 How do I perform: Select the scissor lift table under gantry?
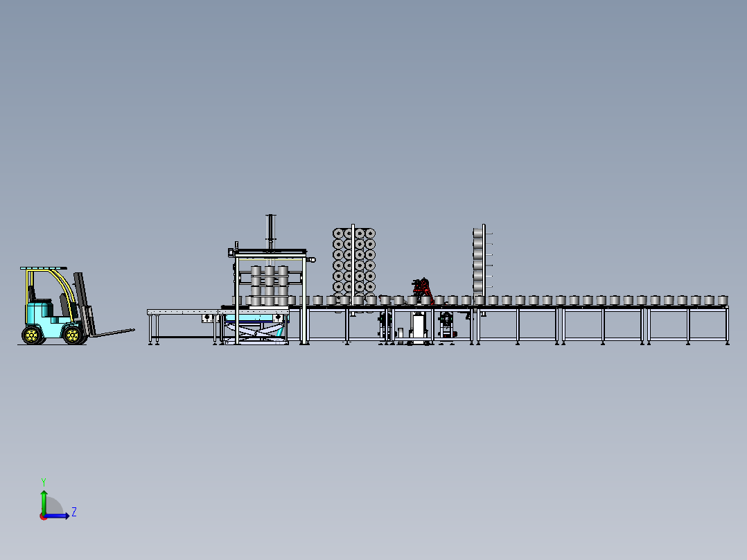(256, 329)
